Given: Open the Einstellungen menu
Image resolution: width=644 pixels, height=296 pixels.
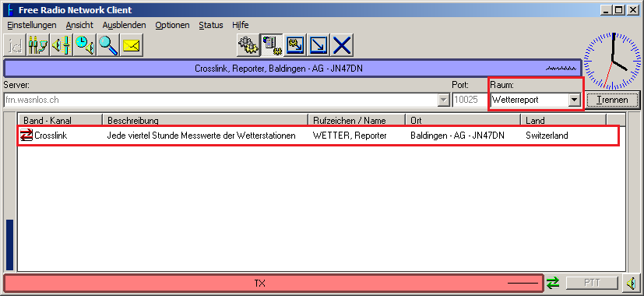Looking at the screenshot, I should pos(32,25).
